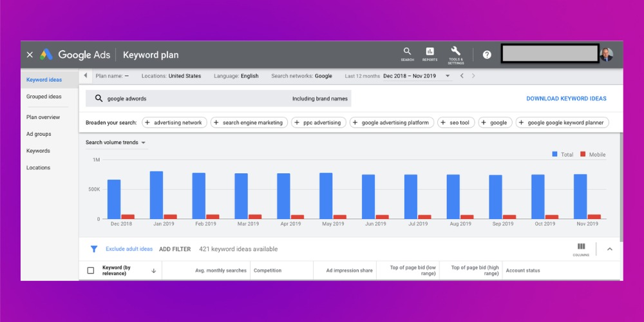This screenshot has width=644, height=322.
Task: Add 'search engine marketing' suggestion chip
Action: 249,122
